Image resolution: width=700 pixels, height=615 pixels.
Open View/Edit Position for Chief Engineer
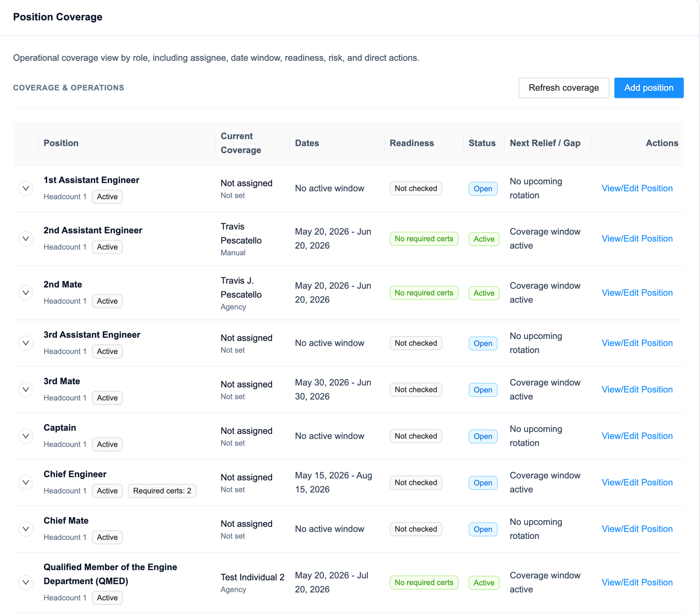[637, 483]
